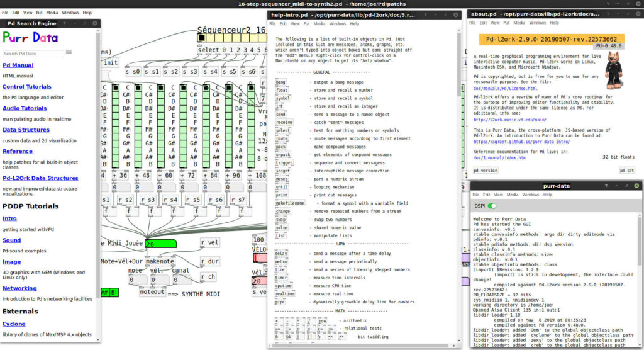Click the 'r s5' receive object
Viewport: 644px width, 350px height.
[x=194, y=200]
